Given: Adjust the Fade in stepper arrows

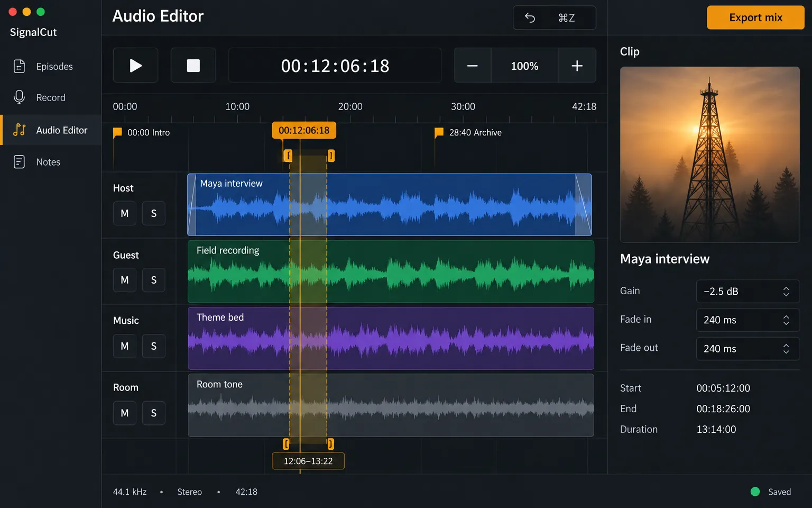Looking at the screenshot, I should click(x=786, y=320).
